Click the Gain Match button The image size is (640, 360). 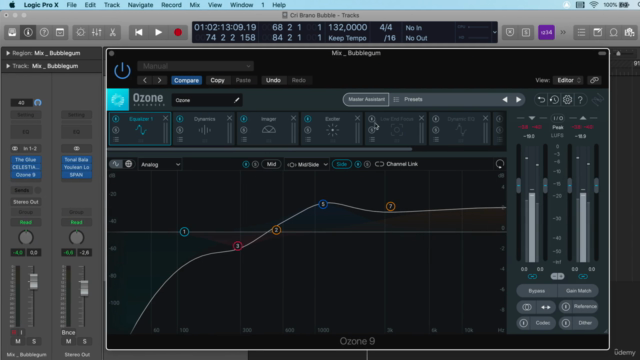578,291
